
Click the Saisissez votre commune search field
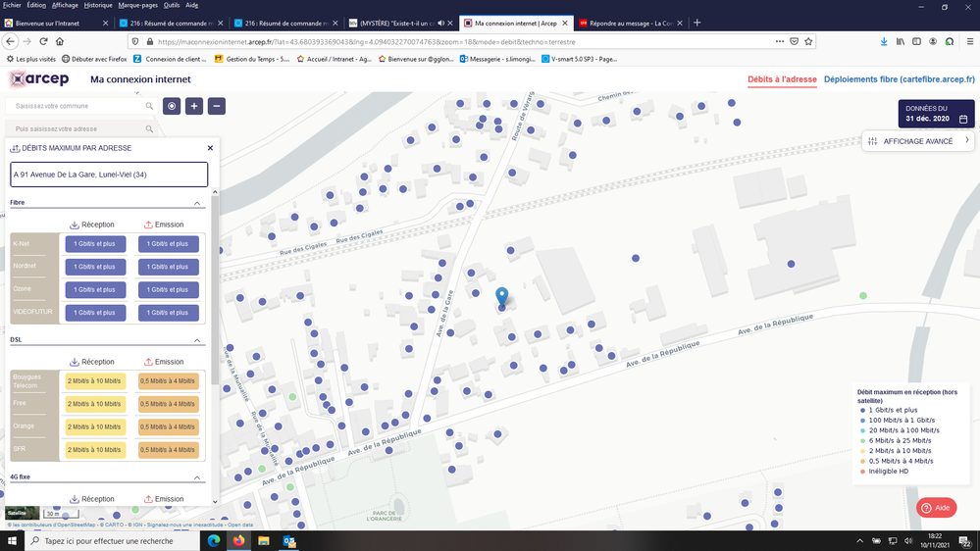77,106
